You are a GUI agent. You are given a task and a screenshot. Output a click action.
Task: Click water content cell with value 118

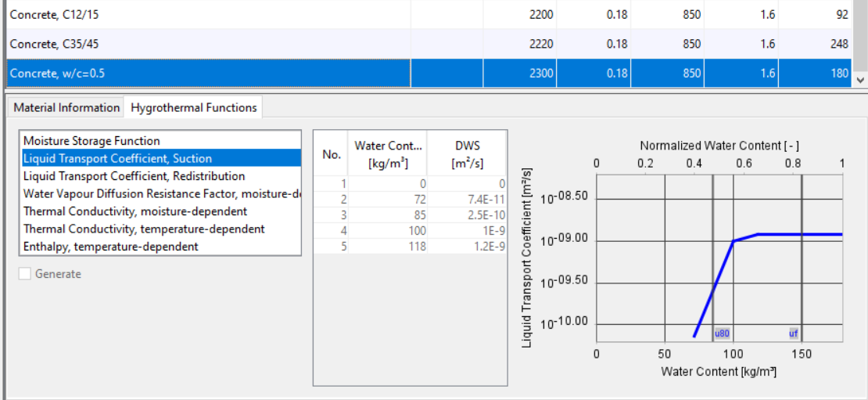tap(388, 246)
